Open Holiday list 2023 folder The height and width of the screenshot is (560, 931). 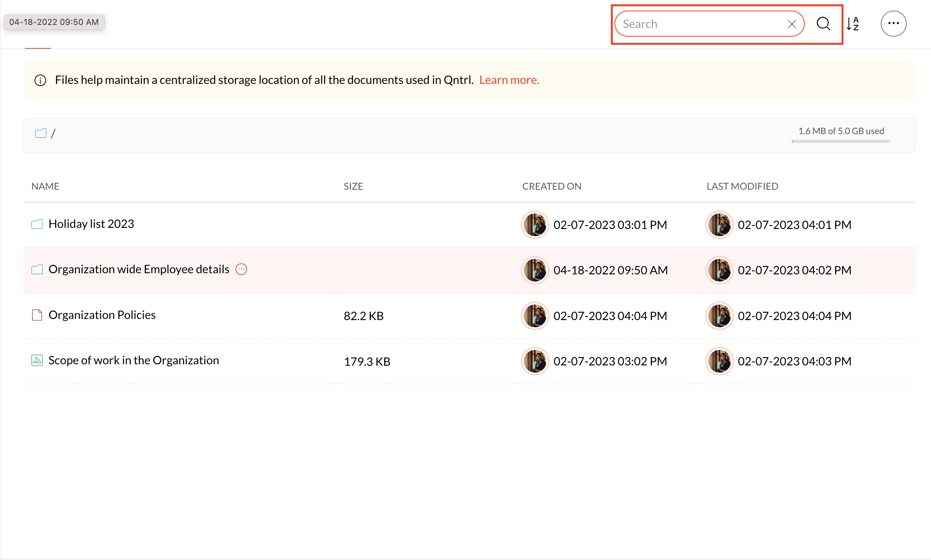(x=91, y=224)
